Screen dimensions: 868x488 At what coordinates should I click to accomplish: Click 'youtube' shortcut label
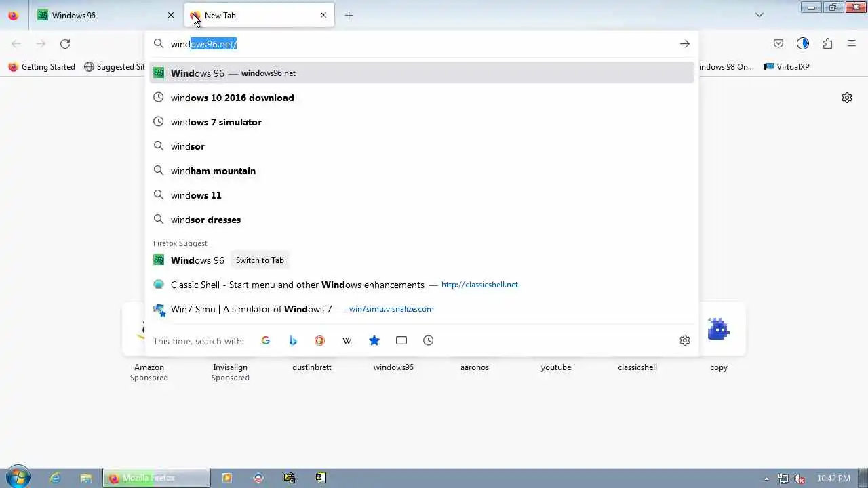tap(556, 367)
